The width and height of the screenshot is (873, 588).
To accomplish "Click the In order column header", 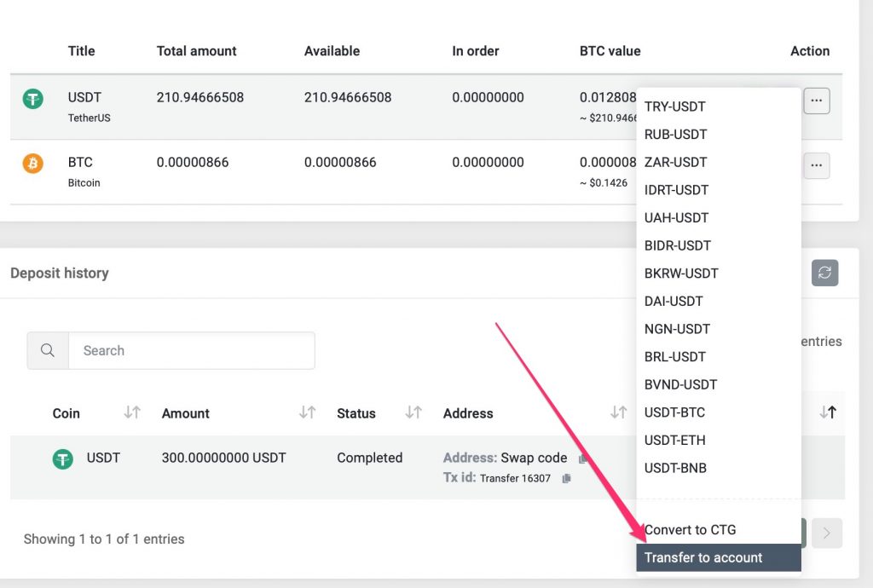I will pyautogui.click(x=476, y=51).
